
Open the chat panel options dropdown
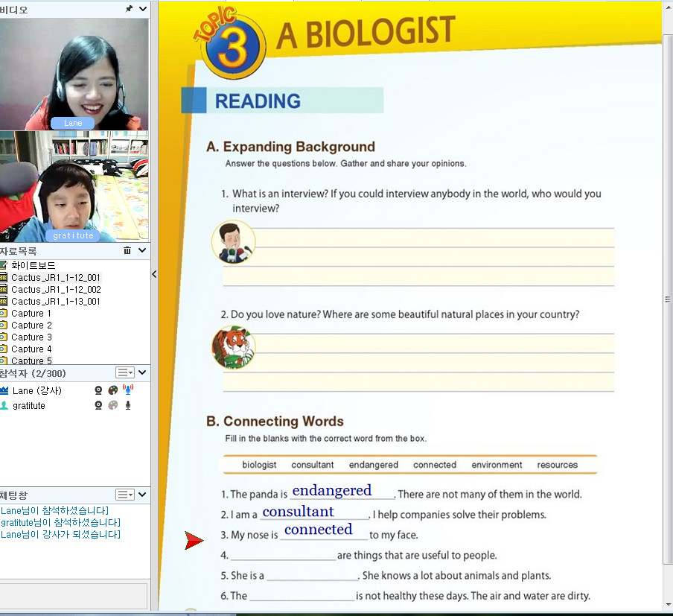[x=124, y=495]
